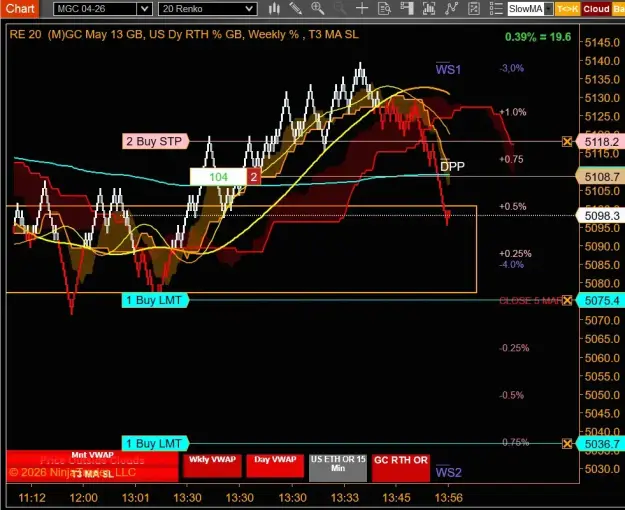Image resolution: width=625 pixels, height=510 pixels.
Task: Open the bar type chart style icon
Action: [x=274, y=8]
